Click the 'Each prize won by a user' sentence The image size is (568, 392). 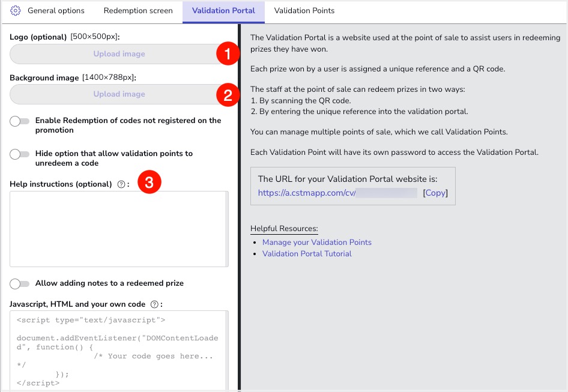click(x=378, y=69)
